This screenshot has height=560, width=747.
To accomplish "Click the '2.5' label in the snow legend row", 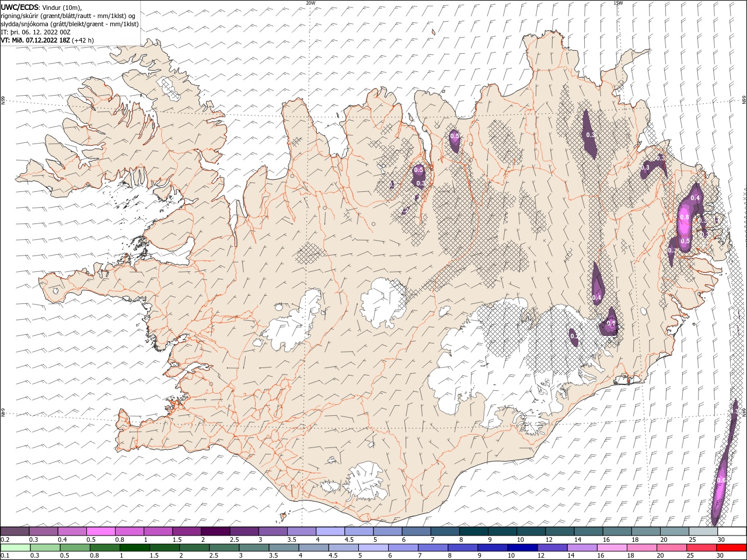I will (234, 540).
